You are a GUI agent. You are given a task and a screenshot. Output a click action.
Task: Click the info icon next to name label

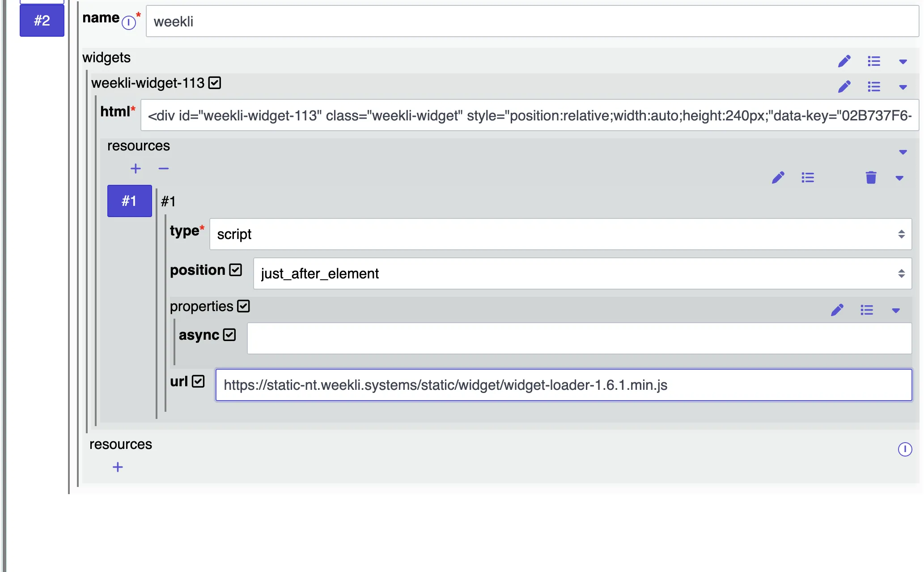point(129,22)
